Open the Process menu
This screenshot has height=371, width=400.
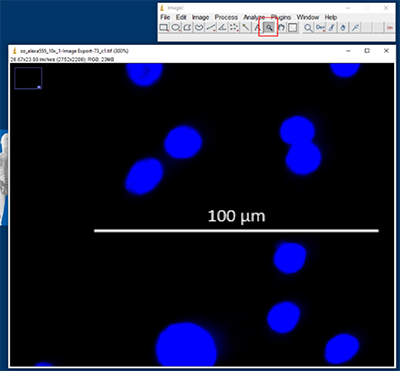(226, 17)
